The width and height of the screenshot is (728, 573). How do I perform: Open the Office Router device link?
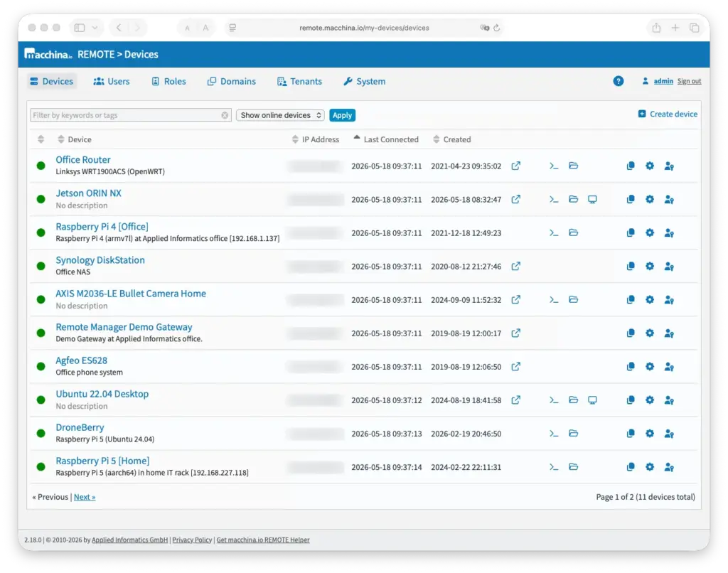tap(83, 160)
